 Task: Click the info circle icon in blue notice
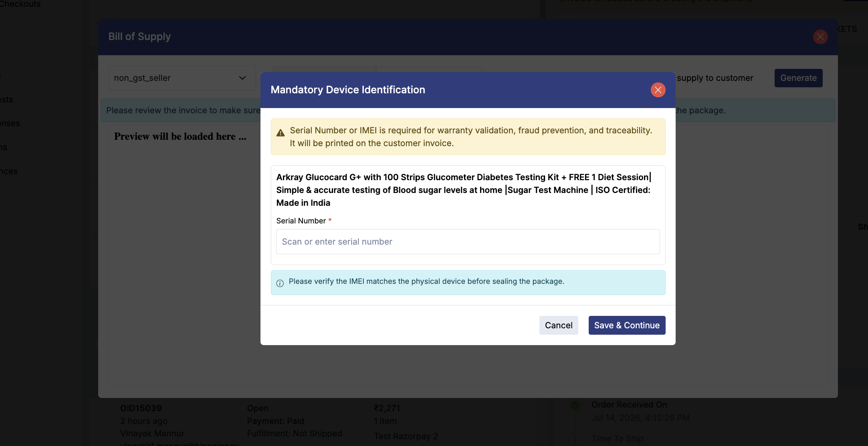280,283
